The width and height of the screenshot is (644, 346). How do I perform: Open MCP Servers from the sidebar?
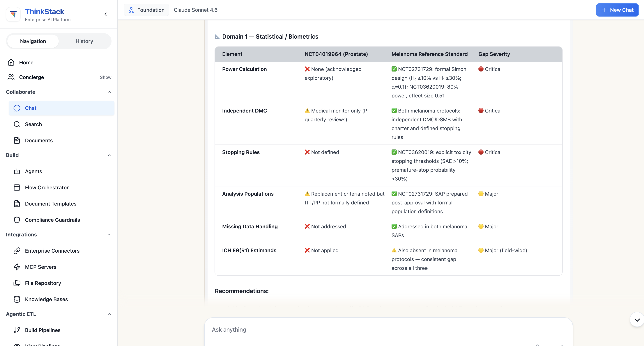tap(61, 267)
